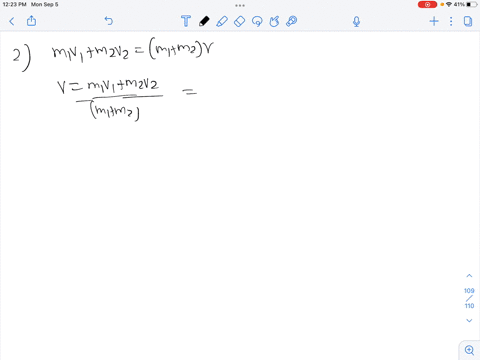This screenshot has width=480, height=360.
Task: Select the Shapes tool
Action: 274,21
